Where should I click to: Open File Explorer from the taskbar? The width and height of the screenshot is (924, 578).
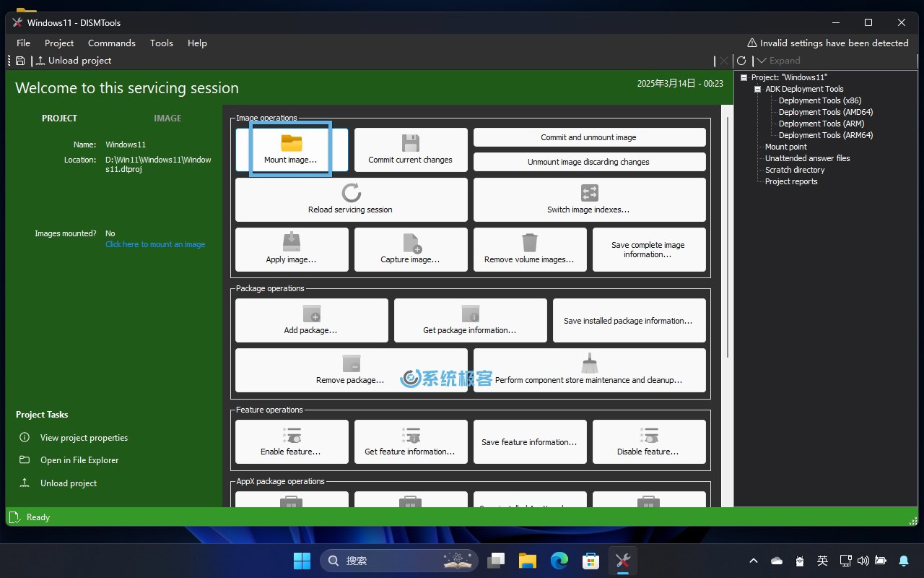point(528,560)
